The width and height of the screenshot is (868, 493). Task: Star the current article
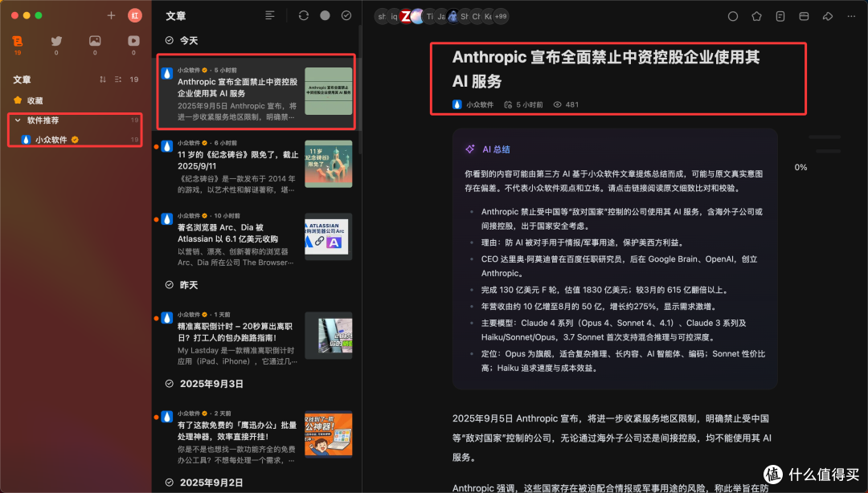pos(757,17)
